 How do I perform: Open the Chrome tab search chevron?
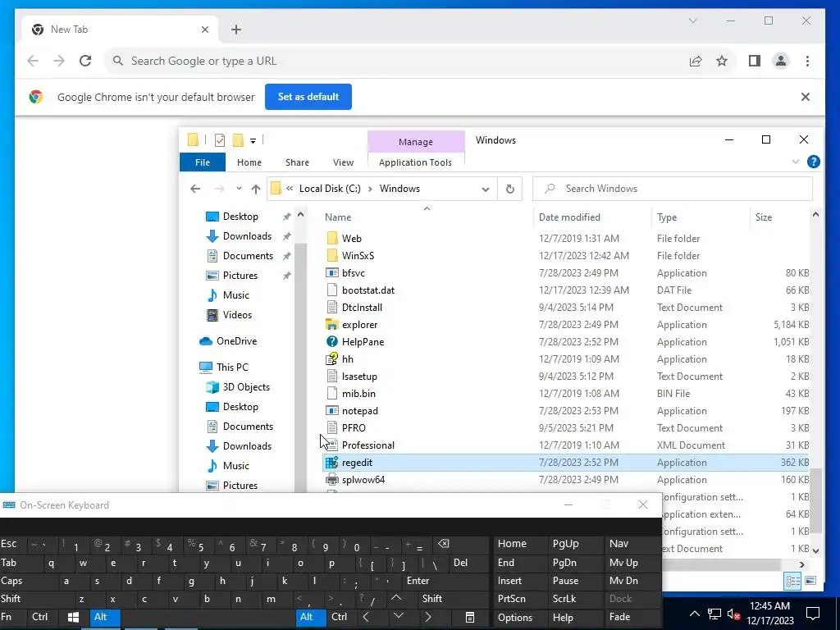[692, 21]
